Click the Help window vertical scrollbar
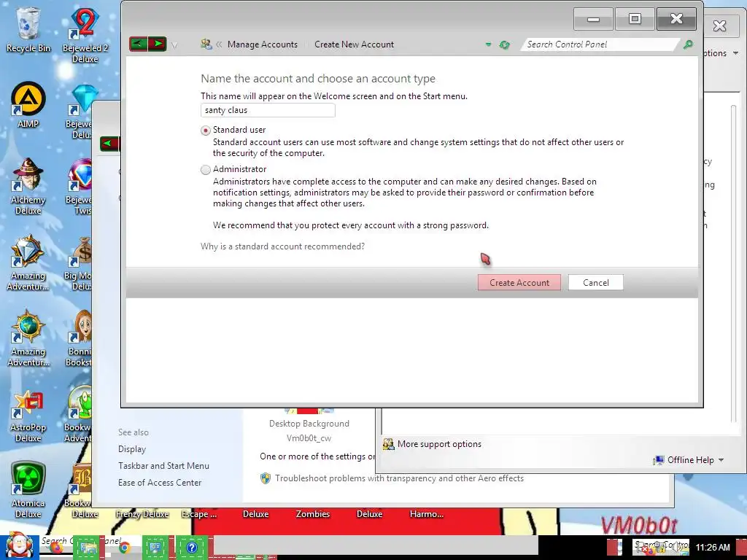747x560 pixels. click(734, 262)
